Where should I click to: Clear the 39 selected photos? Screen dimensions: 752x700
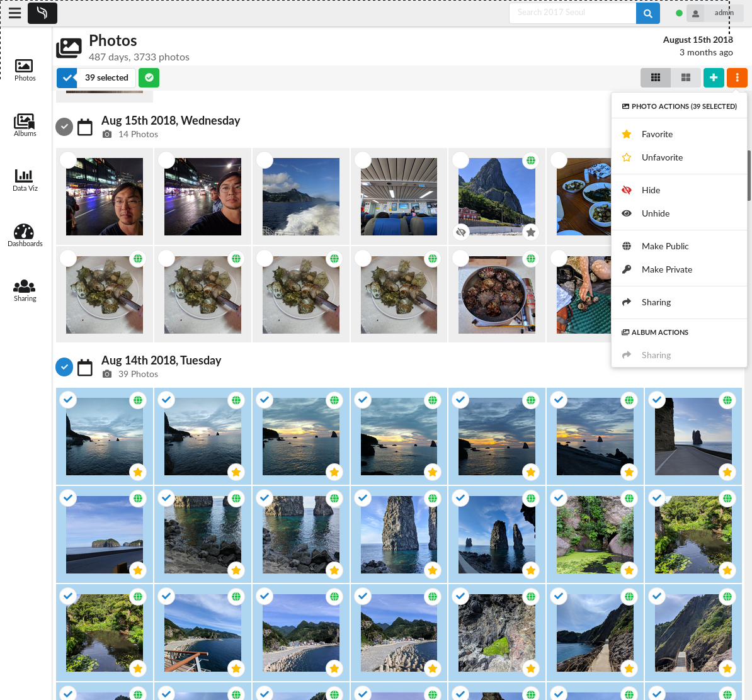67,77
